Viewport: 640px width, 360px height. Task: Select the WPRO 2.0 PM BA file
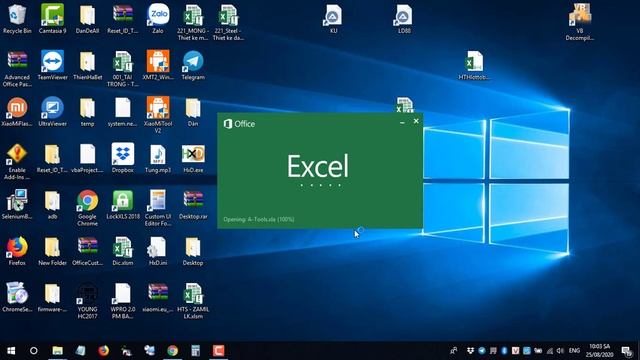coord(122,301)
